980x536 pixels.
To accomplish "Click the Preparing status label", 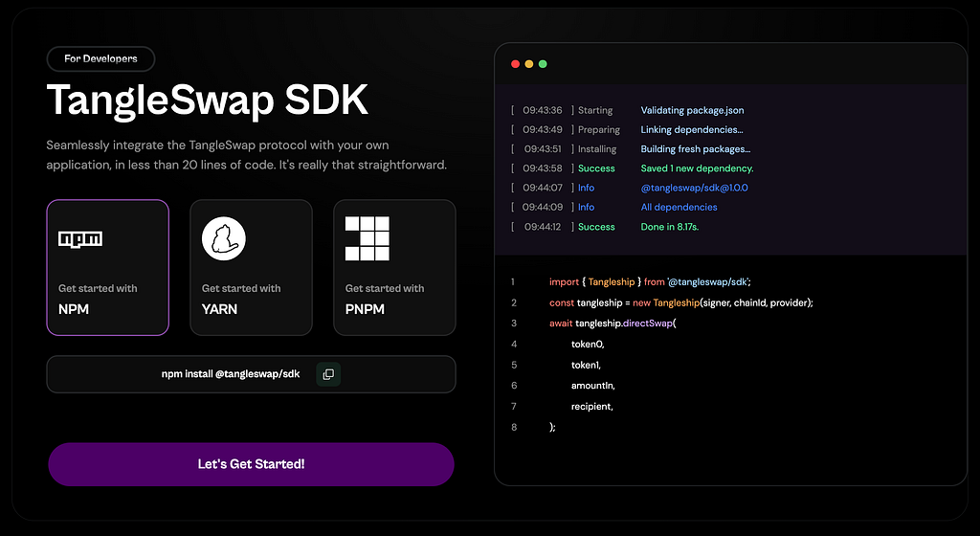I will tap(599, 129).
